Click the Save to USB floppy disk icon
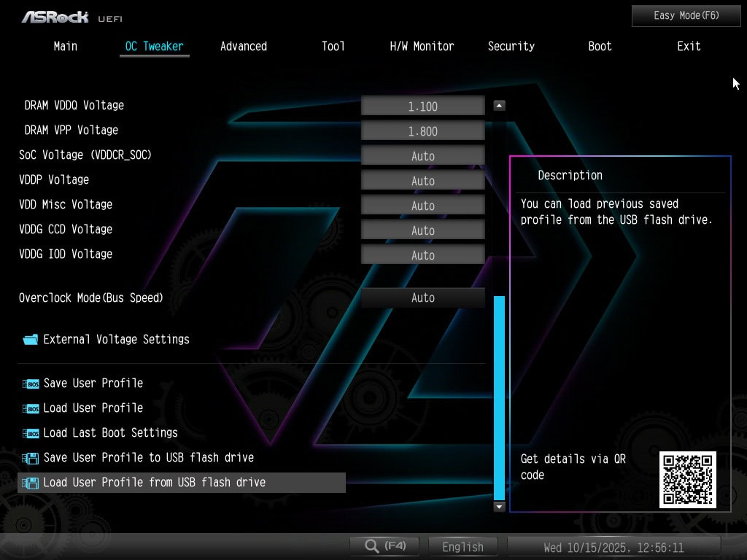The width and height of the screenshot is (747, 560). pyautogui.click(x=31, y=458)
